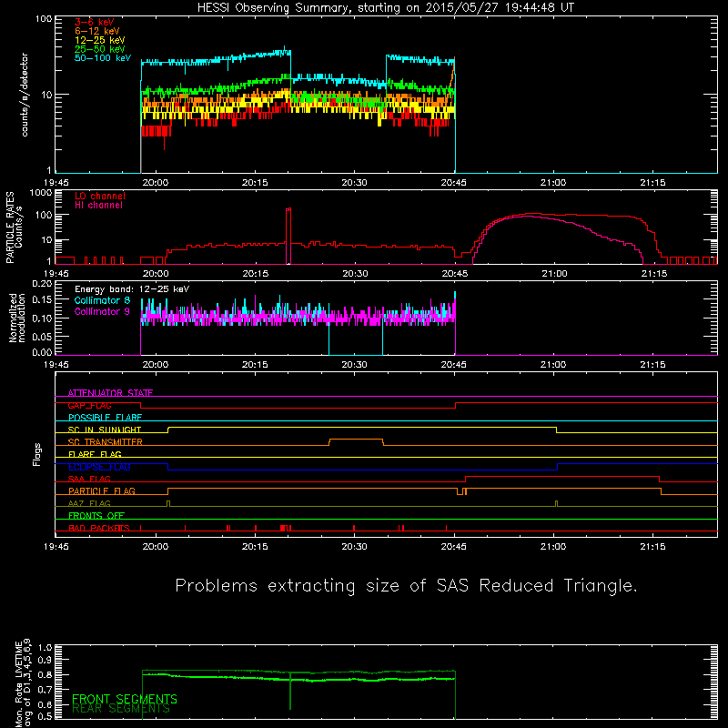Click the GAP_FLAG label

click(x=89, y=405)
